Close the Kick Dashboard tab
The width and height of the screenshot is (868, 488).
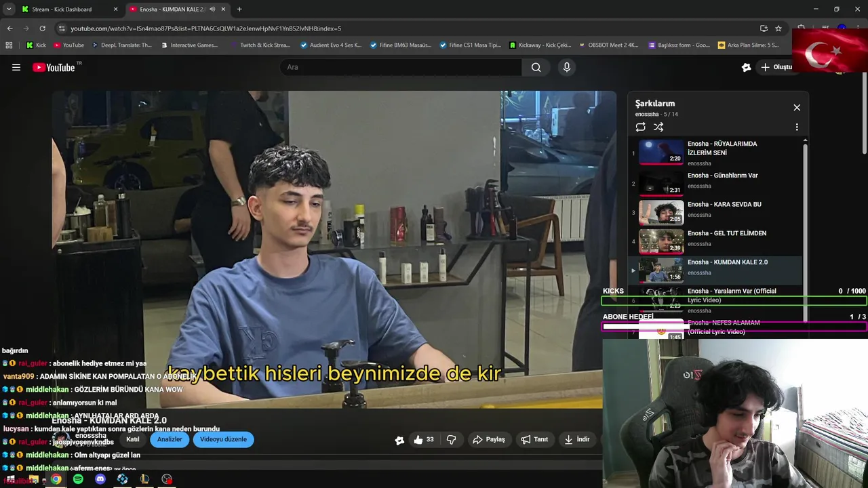pos(115,9)
